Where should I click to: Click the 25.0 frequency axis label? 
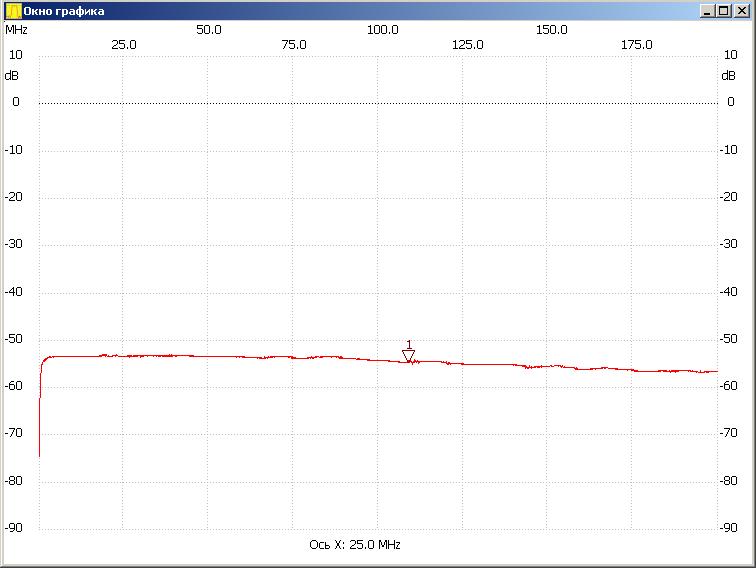coord(123,45)
